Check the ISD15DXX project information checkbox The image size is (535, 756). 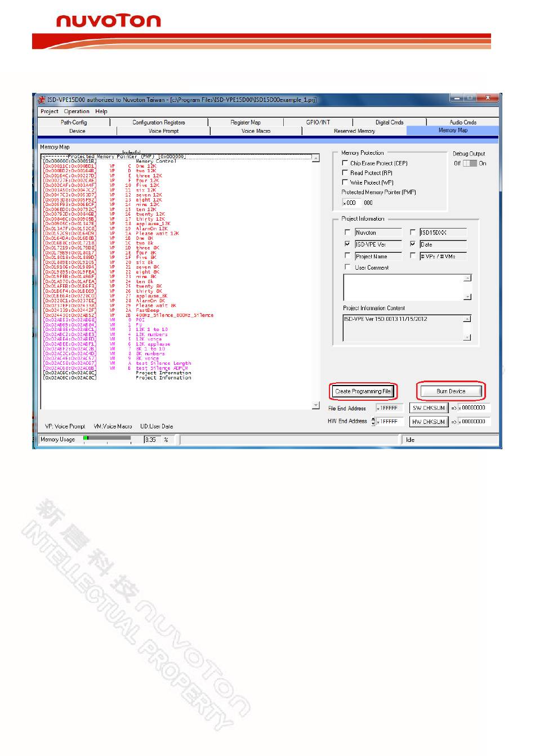413,232
